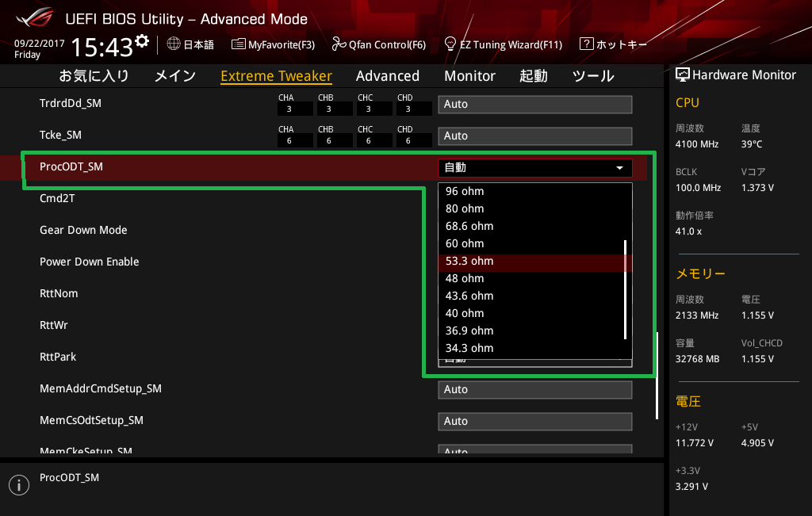The image size is (812, 516).
Task: Select the RttWr setting row
Action: 53,325
